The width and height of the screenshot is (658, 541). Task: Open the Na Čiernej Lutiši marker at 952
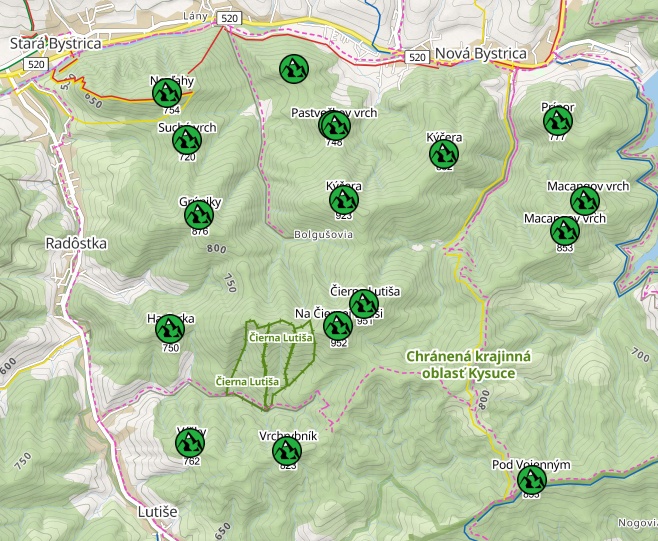[x=338, y=326]
